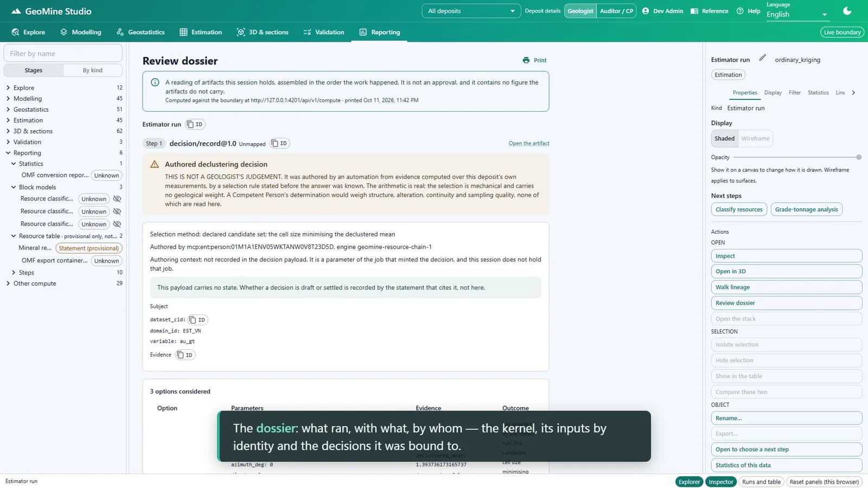Click the GeoMine Studio logo icon
The width and height of the screenshot is (868, 488).
tap(16, 11)
